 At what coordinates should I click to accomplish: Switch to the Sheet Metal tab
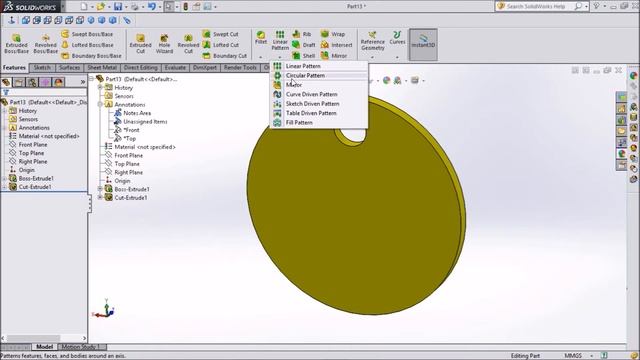pos(102,68)
